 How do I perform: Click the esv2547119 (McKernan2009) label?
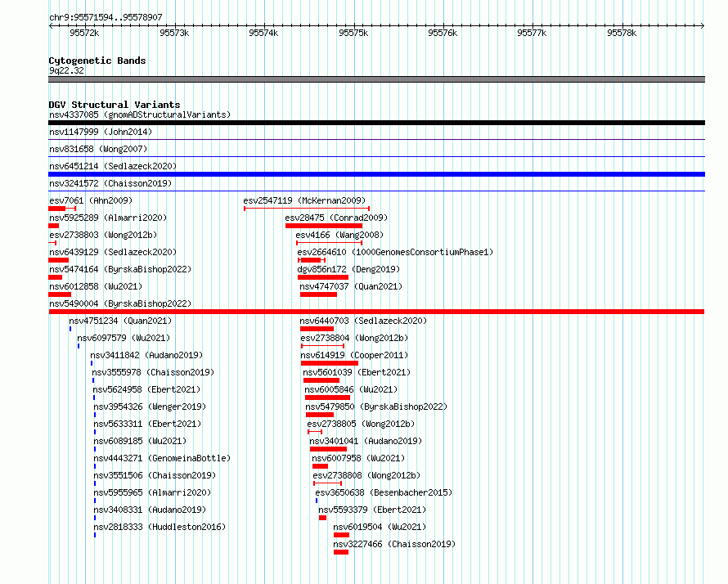(x=304, y=200)
